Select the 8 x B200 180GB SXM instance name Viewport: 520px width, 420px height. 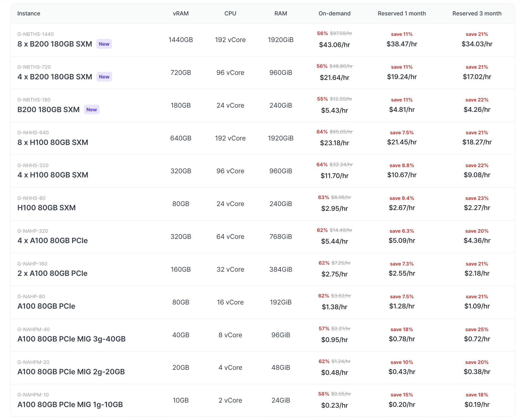[55, 44]
